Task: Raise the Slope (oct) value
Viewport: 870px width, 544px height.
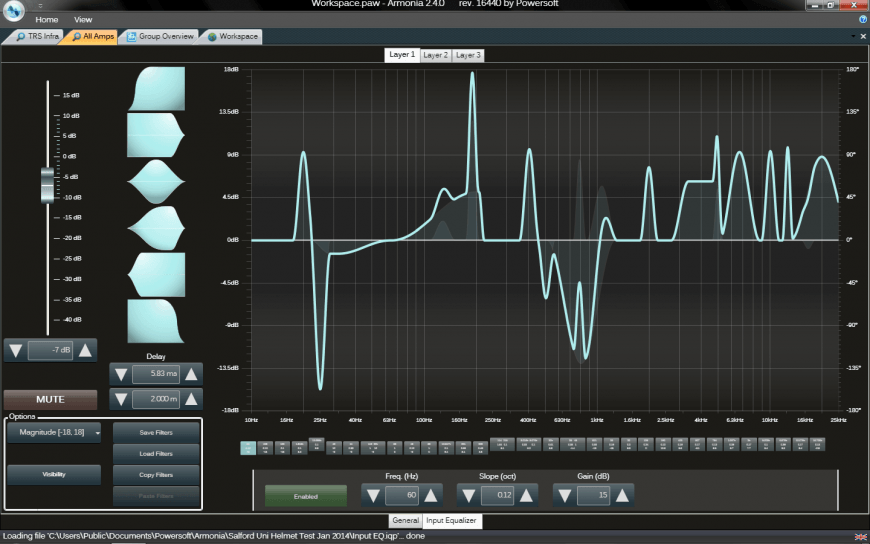Action: (x=527, y=495)
